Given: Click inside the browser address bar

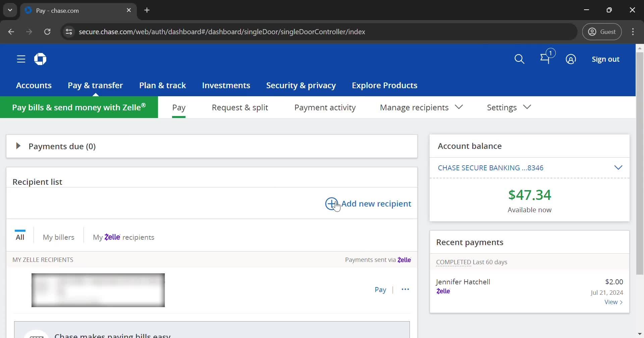Looking at the screenshot, I should pyautogui.click(x=221, y=32).
